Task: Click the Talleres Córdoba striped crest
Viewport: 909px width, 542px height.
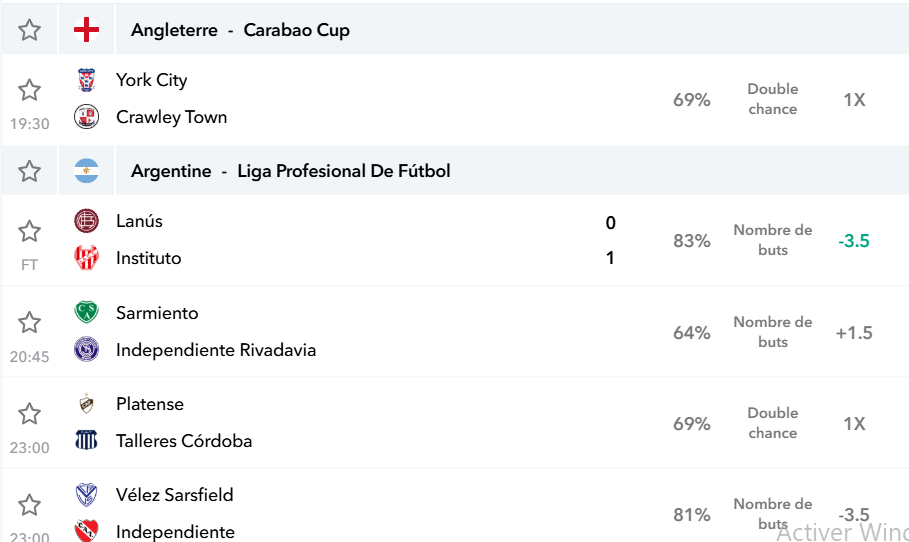Action: tap(86, 441)
